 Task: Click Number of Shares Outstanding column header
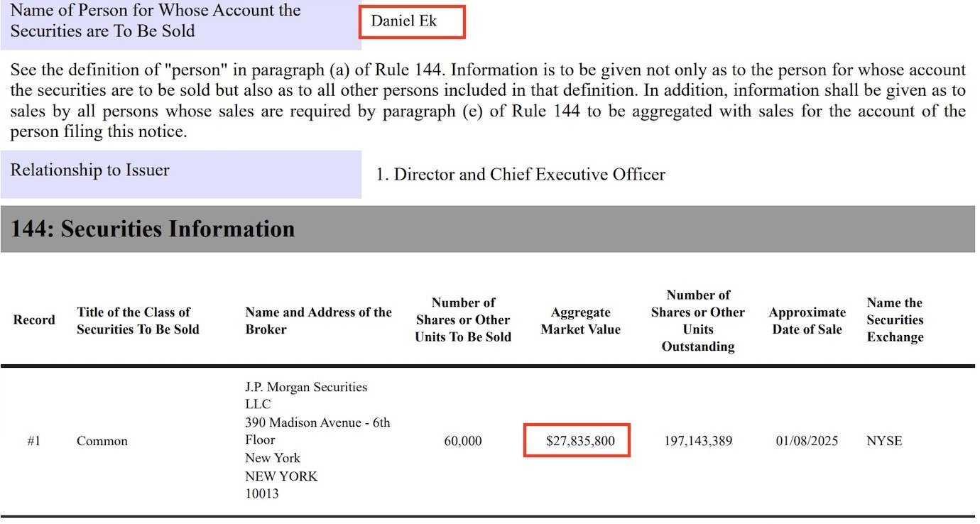[698, 320]
